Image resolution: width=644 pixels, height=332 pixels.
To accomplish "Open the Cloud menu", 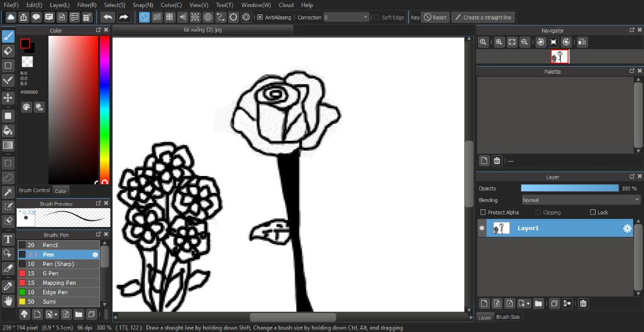I will (x=286, y=5).
